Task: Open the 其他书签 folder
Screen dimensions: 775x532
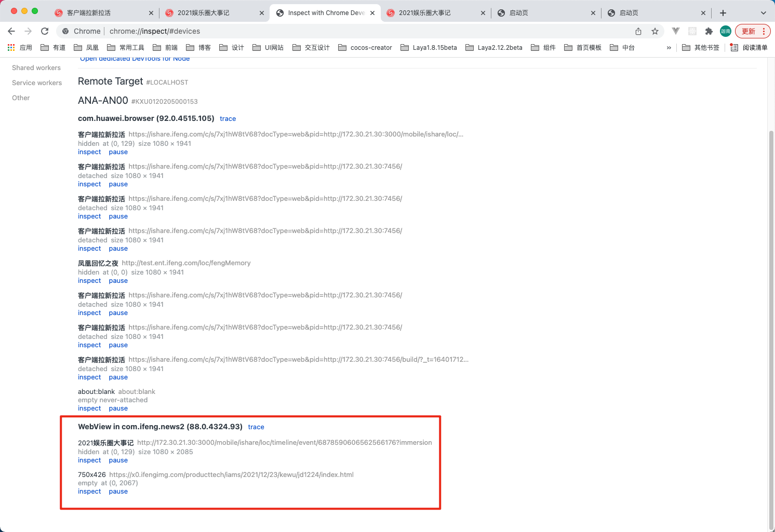Action: [701, 47]
